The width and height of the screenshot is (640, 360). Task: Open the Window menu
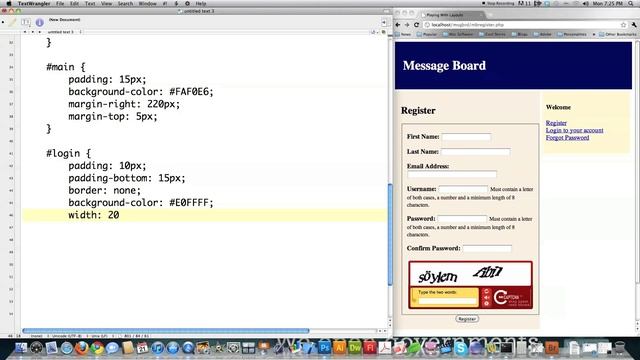(x=147, y=4)
